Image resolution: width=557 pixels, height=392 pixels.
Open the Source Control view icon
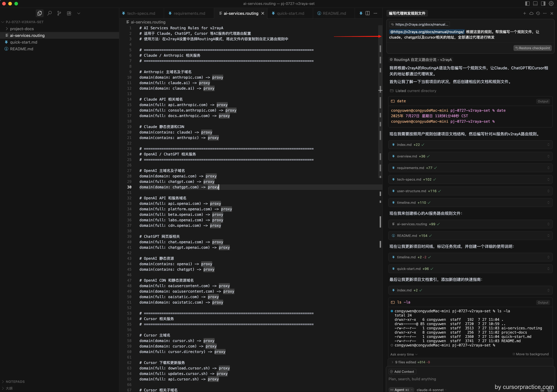pyautogui.click(x=59, y=13)
